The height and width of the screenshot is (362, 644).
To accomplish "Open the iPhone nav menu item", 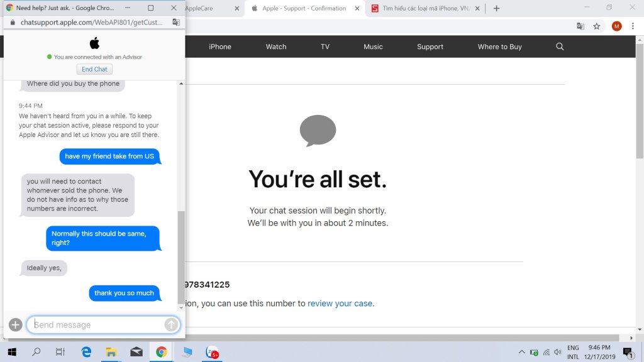I will coord(219,47).
